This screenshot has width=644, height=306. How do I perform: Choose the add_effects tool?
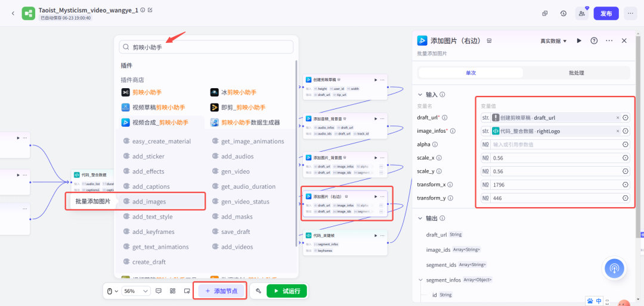click(x=148, y=171)
